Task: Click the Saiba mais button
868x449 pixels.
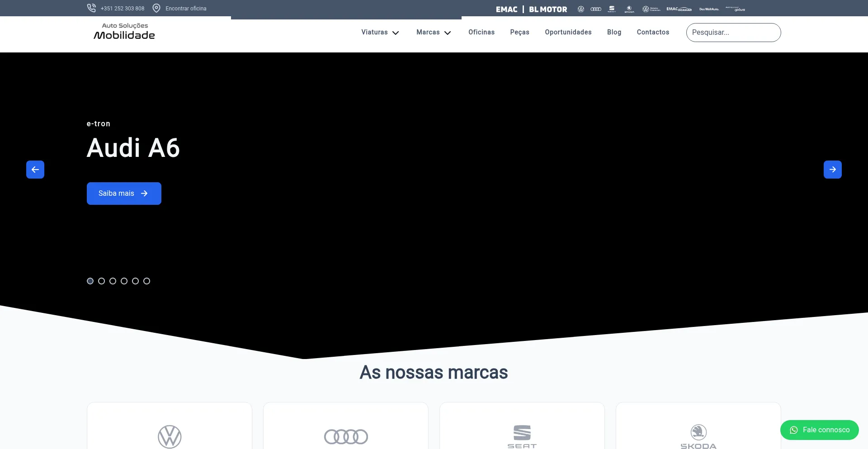Action: tap(124, 194)
